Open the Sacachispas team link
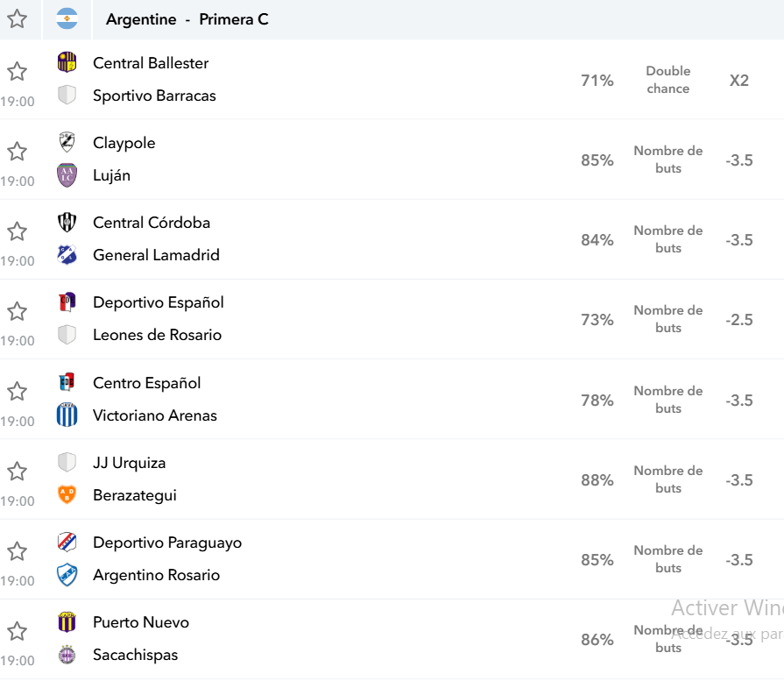 [x=136, y=655]
